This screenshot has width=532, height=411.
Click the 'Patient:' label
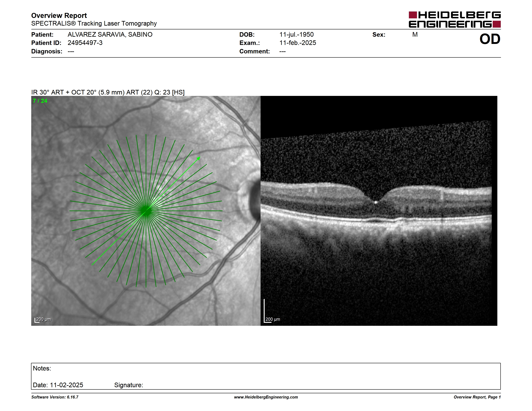[x=42, y=34]
